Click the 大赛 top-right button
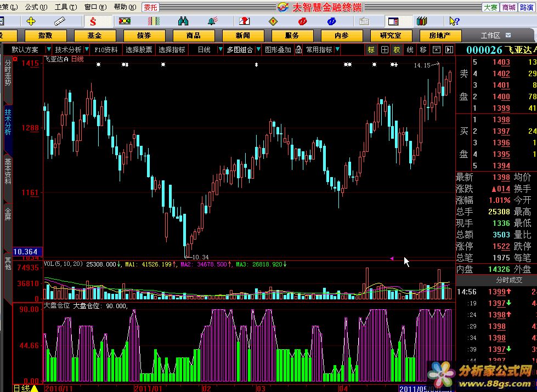Viewport: 537px width, 392px height. click(x=490, y=7)
